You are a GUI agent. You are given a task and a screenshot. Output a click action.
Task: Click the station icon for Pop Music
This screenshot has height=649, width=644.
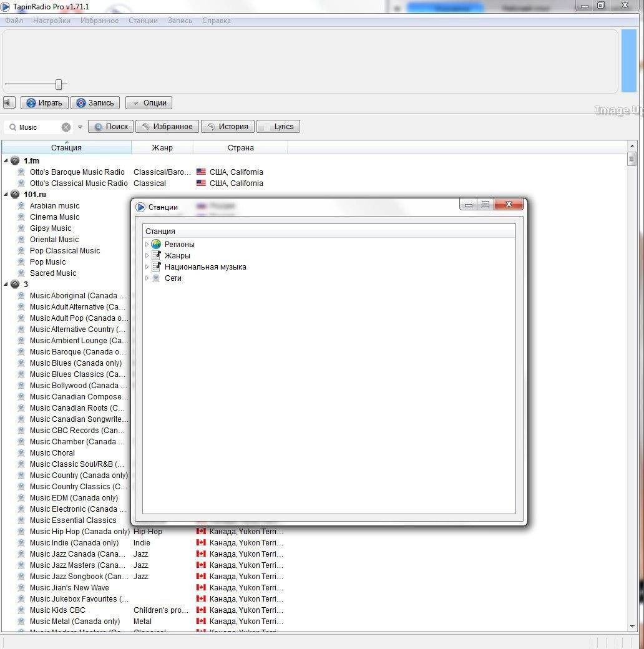pos(21,262)
